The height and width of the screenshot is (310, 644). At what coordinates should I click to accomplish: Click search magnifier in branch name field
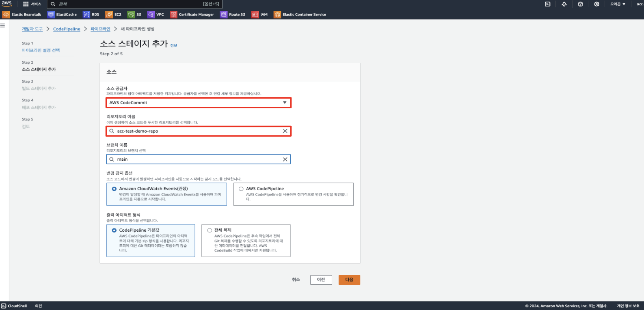[112, 159]
